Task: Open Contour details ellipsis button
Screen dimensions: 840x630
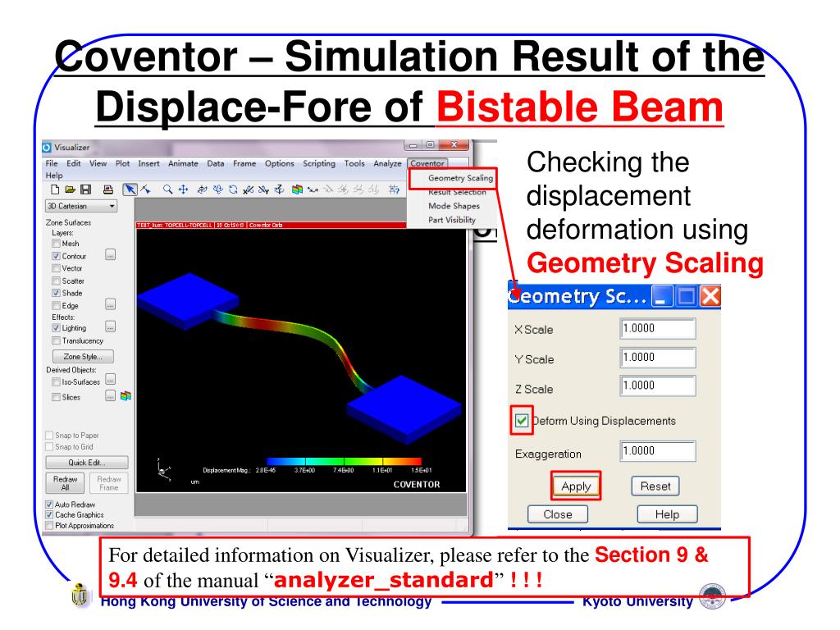Action: pos(111,255)
